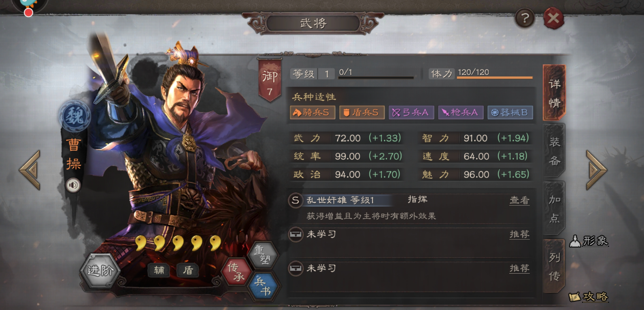Tap the red 传承 hexagon icon
The width and height of the screenshot is (644, 310).
click(x=236, y=272)
